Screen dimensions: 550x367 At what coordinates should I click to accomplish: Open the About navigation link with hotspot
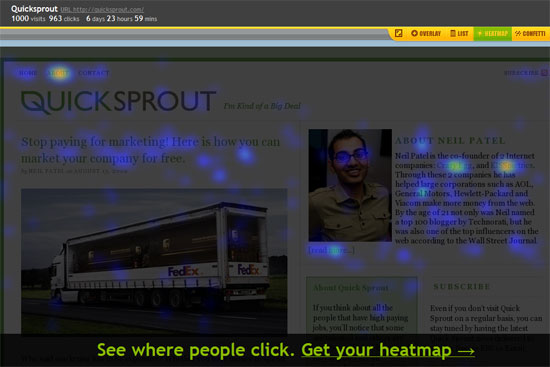pos(59,73)
